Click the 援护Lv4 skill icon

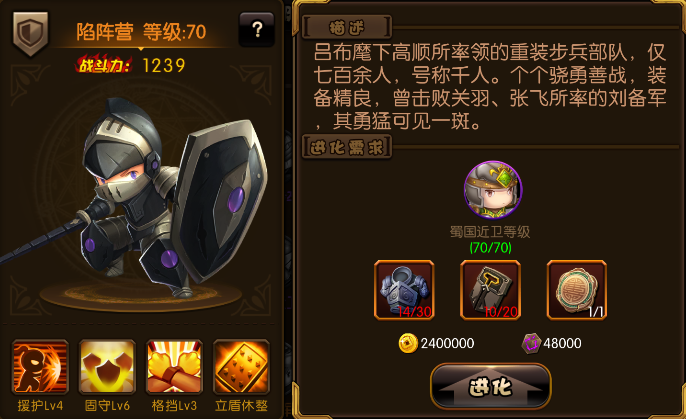(x=40, y=367)
